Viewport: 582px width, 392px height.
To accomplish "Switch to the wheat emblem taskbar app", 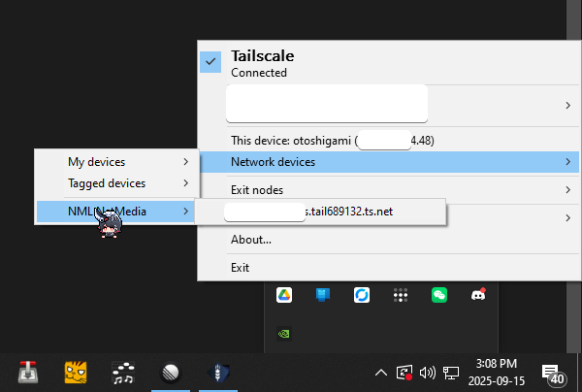I will [x=218, y=373].
